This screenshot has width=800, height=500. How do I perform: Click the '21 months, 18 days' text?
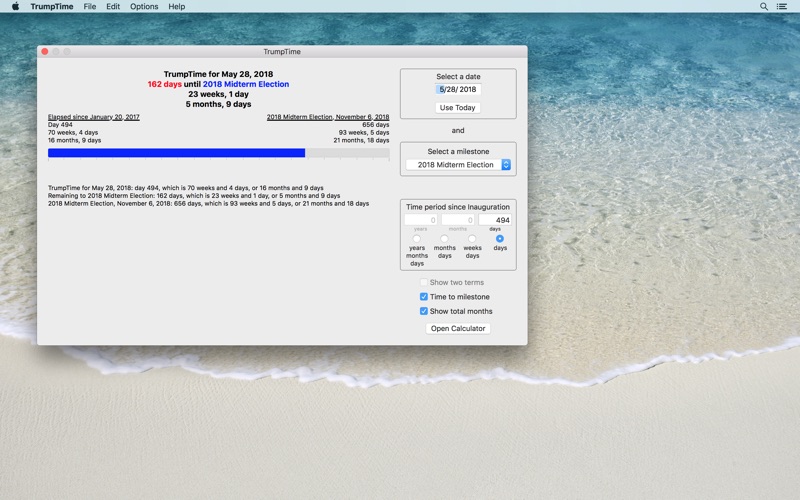point(361,140)
